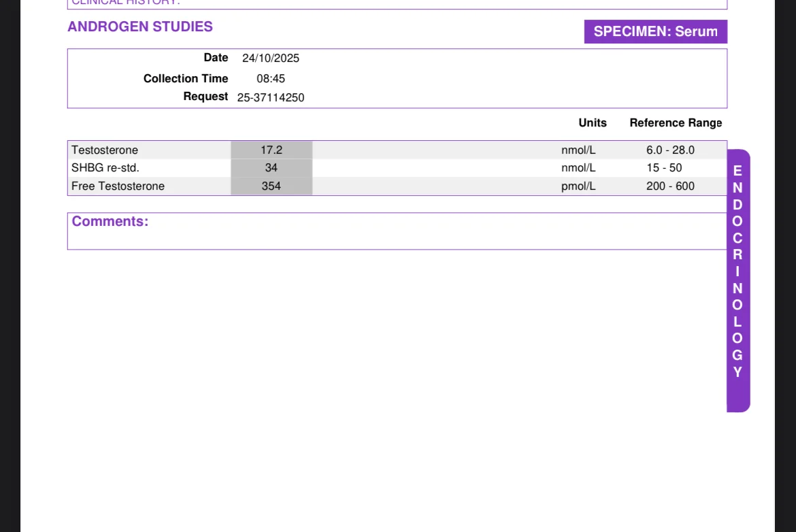796x532 pixels.
Task: Click the Free Testosterone row label
Action: click(x=118, y=186)
